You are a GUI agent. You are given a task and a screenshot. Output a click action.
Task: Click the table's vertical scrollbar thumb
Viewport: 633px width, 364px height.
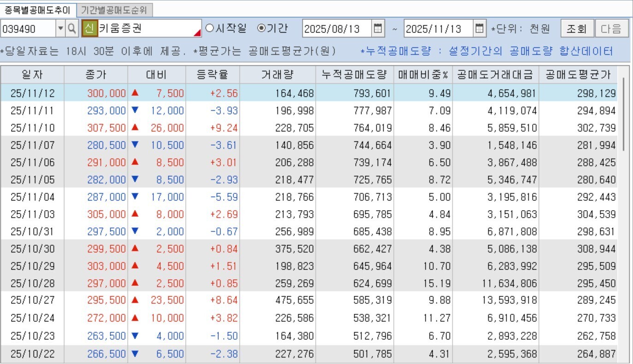(624, 114)
